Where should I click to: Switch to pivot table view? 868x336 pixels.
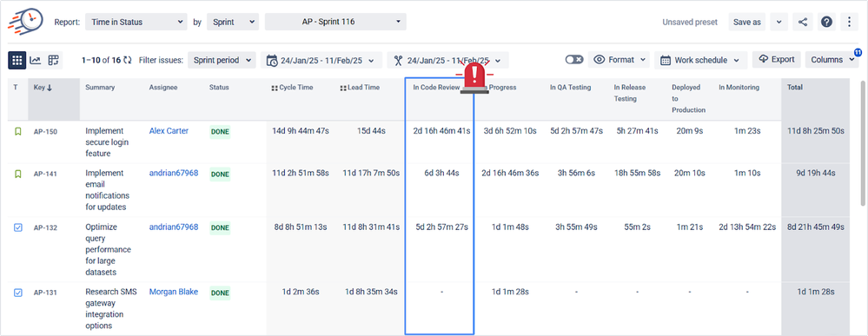click(54, 60)
